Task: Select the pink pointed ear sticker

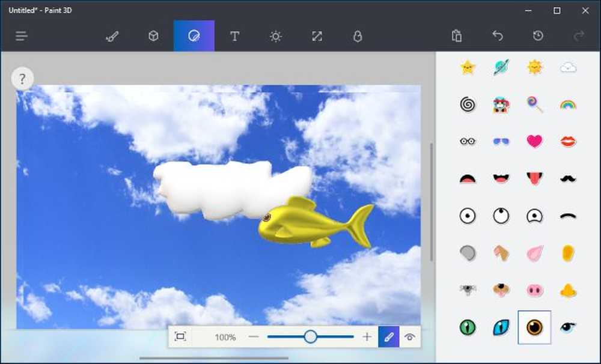Action: tap(535, 253)
